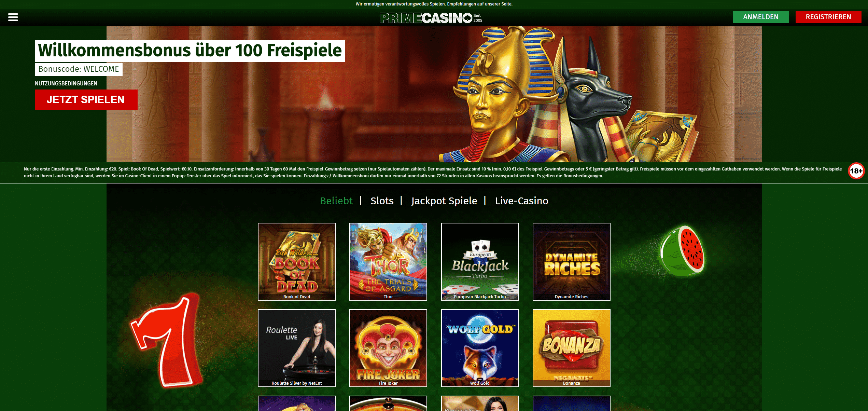Screen dimensions: 868x411
Task: Click the Prime Casino logo
Action: pos(431,18)
